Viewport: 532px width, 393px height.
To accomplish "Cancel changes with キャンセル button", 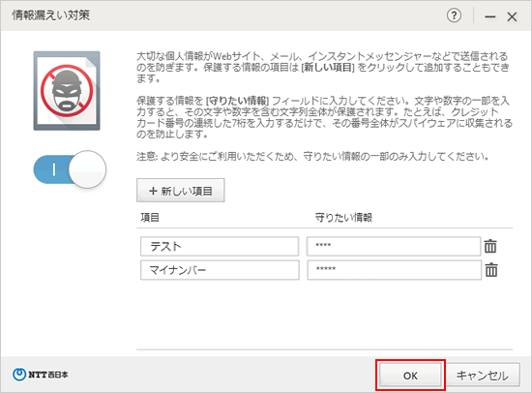I will tap(483, 376).
